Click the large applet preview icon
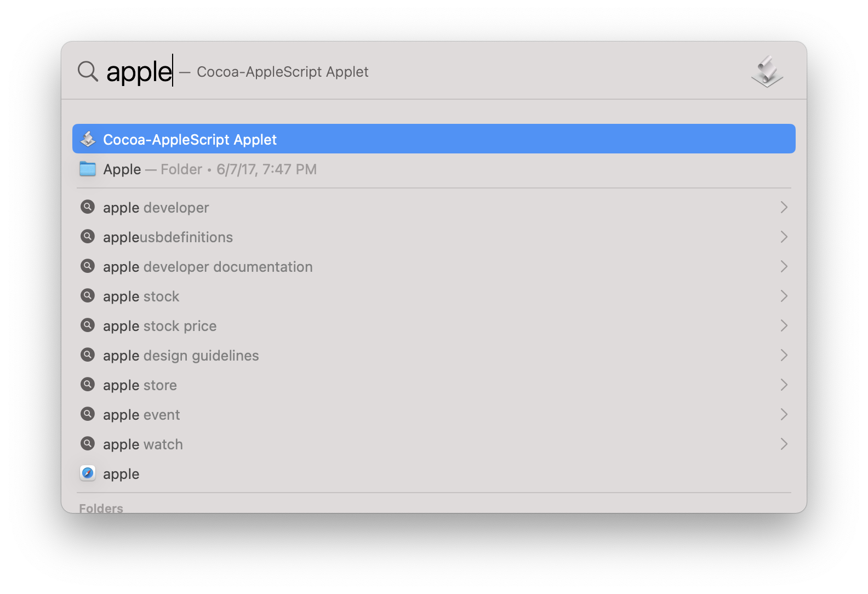868x594 pixels. 767,71
